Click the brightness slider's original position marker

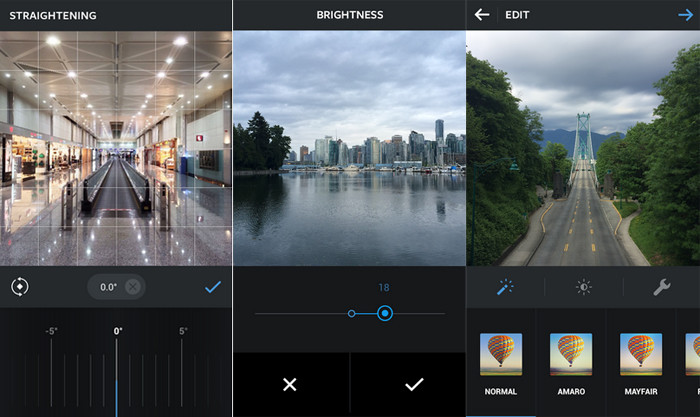[x=351, y=314]
